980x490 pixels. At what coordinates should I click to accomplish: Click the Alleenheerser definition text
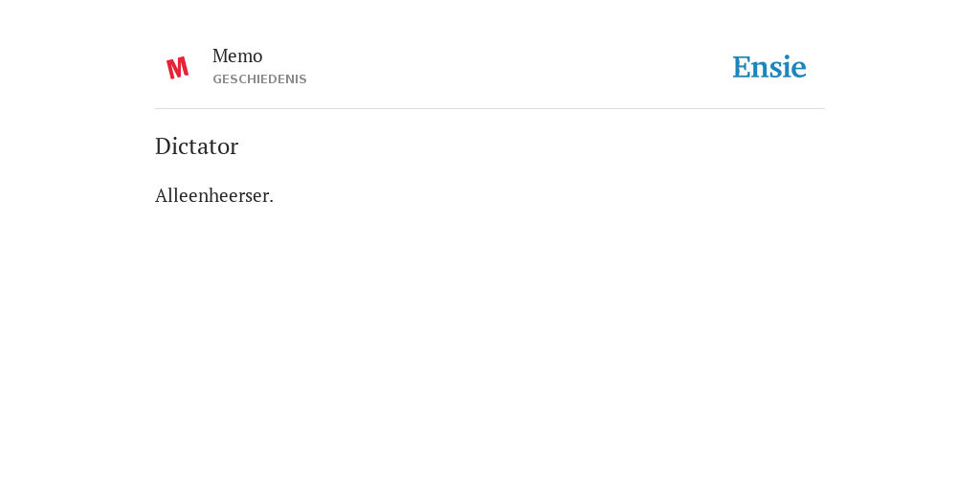[214, 195]
